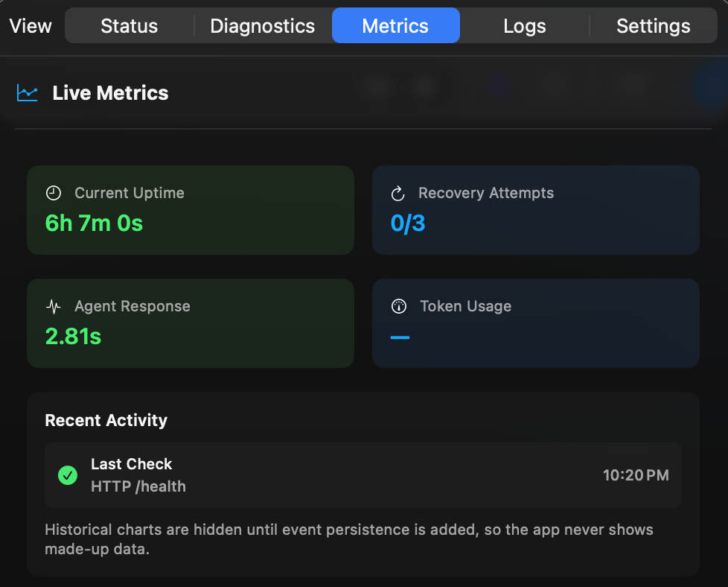Click the purple-tinted icon in the header toolbar
This screenshot has width=728, height=587.
click(x=500, y=87)
